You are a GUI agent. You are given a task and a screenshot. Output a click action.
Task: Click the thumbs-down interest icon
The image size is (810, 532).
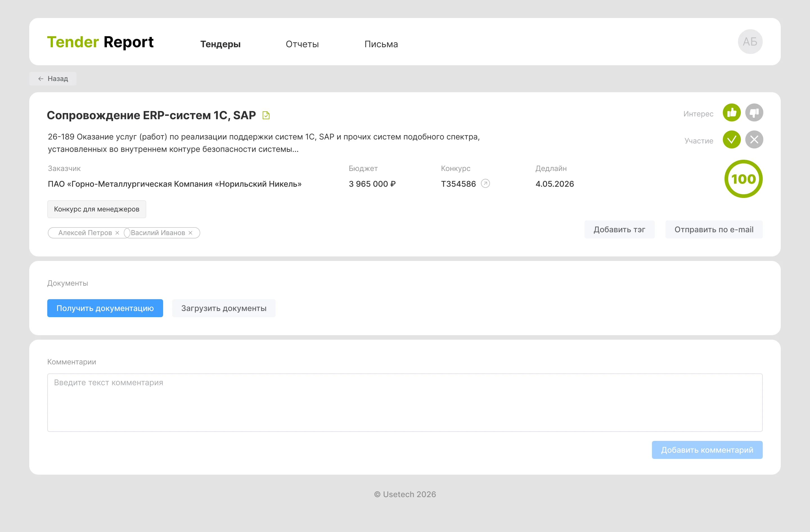click(754, 112)
